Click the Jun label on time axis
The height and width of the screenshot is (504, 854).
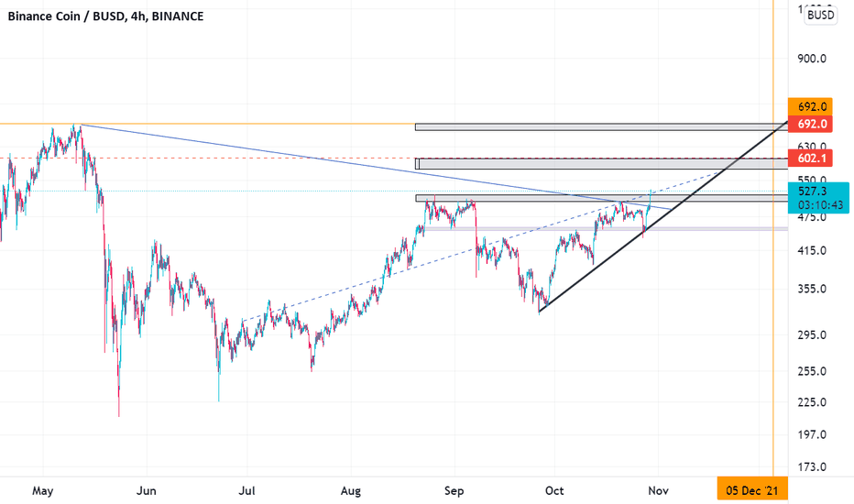(146, 491)
